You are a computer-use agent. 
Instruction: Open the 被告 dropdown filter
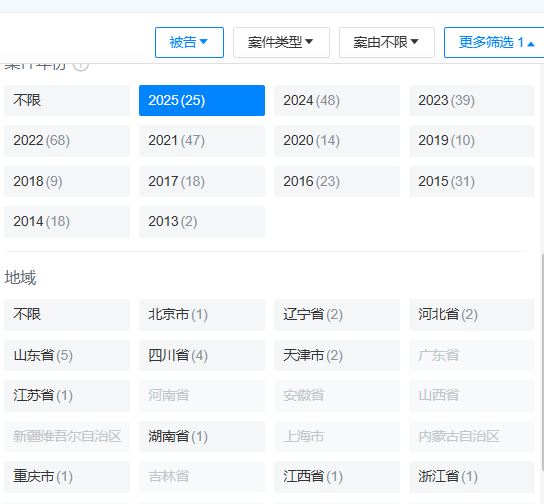click(x=189, y=42)
